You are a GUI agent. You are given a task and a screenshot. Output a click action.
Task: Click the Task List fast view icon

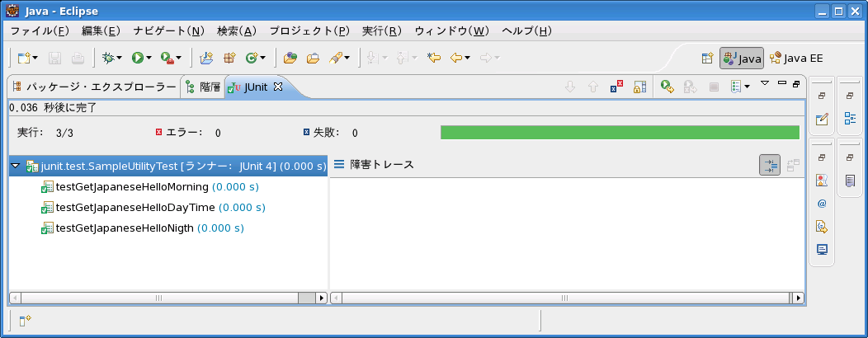click(822, 119)
